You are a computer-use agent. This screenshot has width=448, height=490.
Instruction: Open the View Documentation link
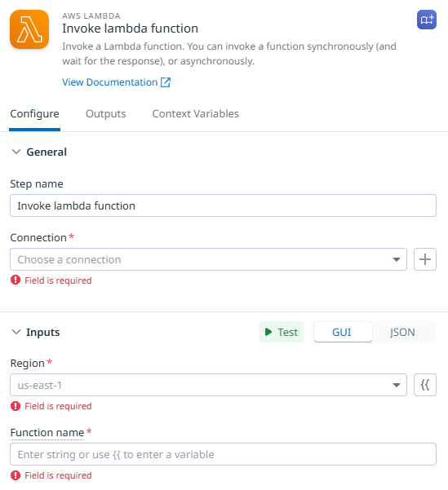[x=110, y=82]
